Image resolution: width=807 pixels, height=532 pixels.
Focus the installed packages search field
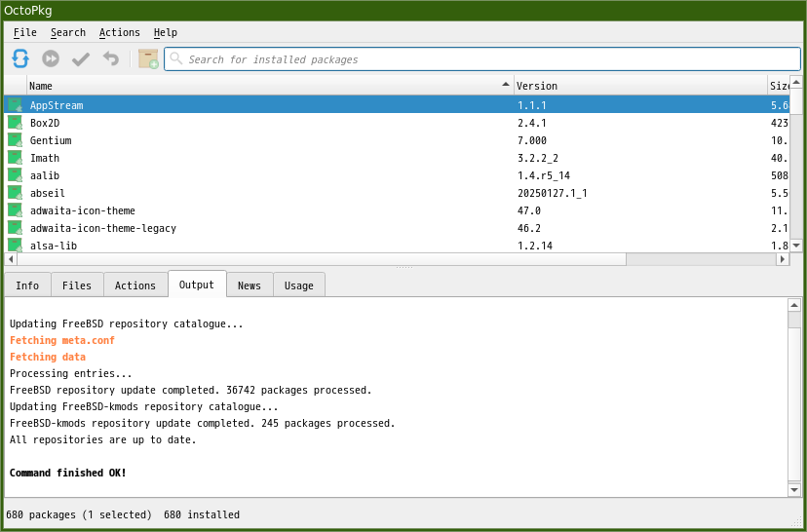click(x=482, y=59)
